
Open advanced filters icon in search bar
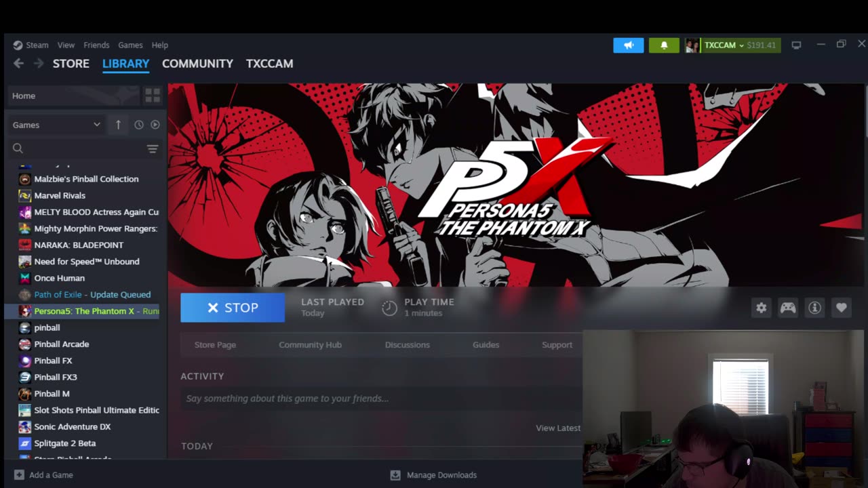pos(153,148)
